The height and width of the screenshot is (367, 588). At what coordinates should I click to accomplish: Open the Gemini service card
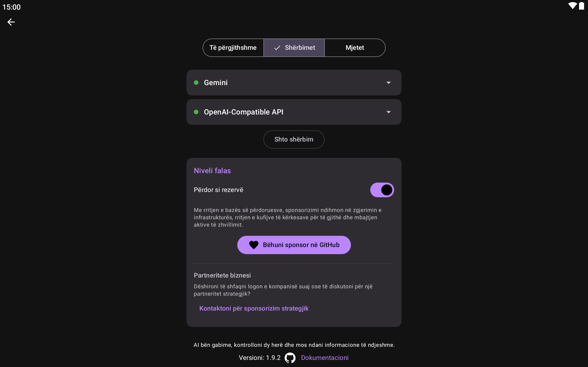tap(280, 83)
